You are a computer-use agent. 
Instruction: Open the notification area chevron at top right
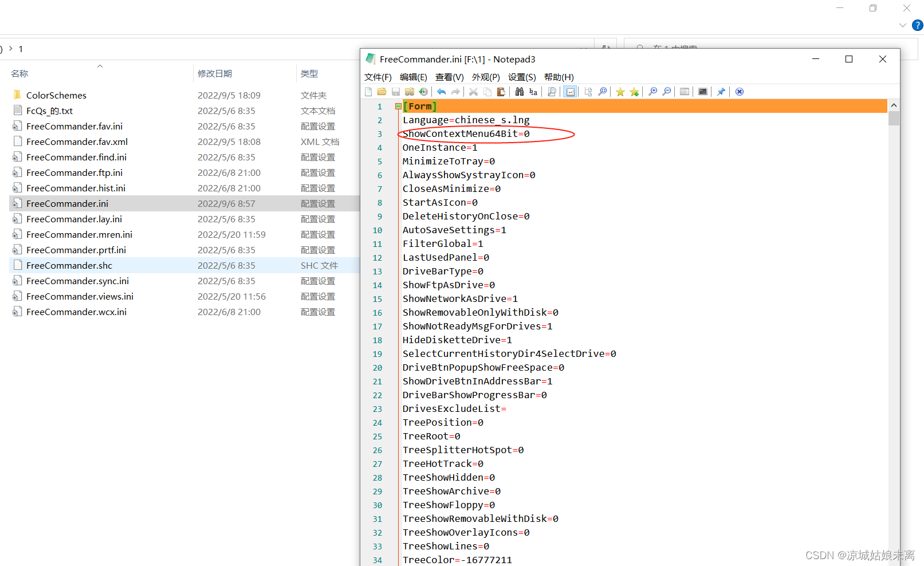coord(903,25)
